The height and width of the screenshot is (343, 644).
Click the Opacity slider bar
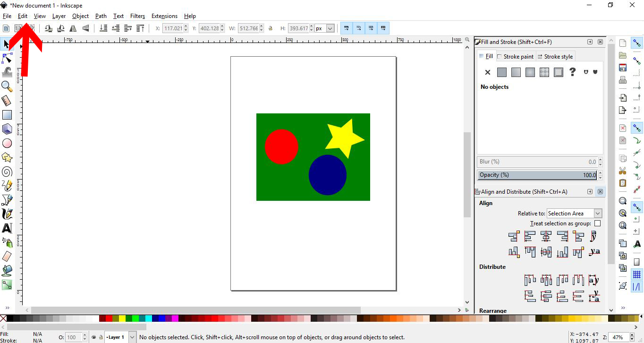(x=537, y=175)
